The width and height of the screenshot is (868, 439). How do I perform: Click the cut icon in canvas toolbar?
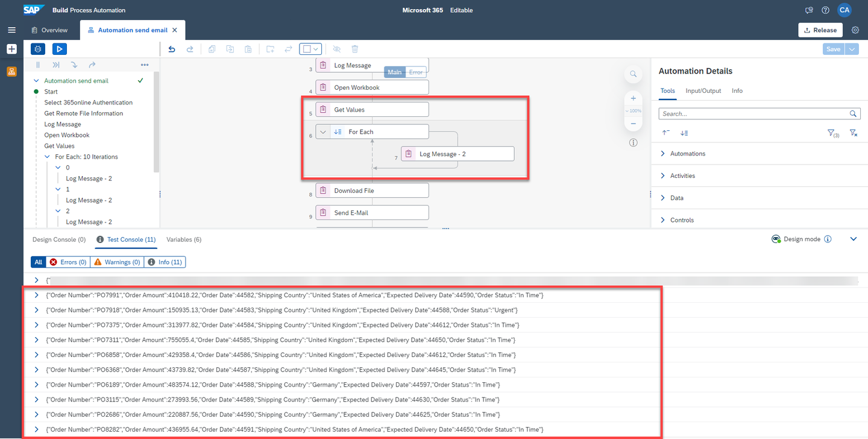tap(230, 49)
